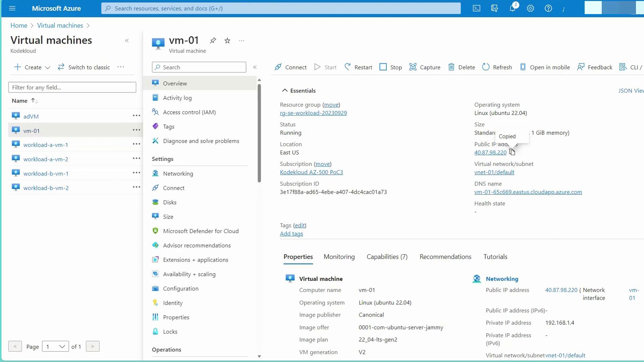This screenshot has width=644, height=362.
Task: Restart the virtual machine
Action: [x=358, y=67]
